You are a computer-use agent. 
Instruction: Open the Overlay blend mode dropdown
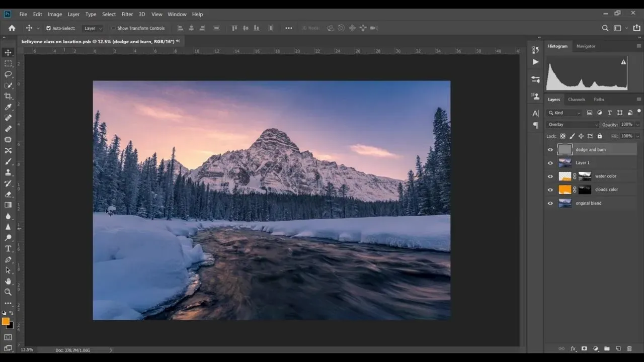click(x=573, y=125)
